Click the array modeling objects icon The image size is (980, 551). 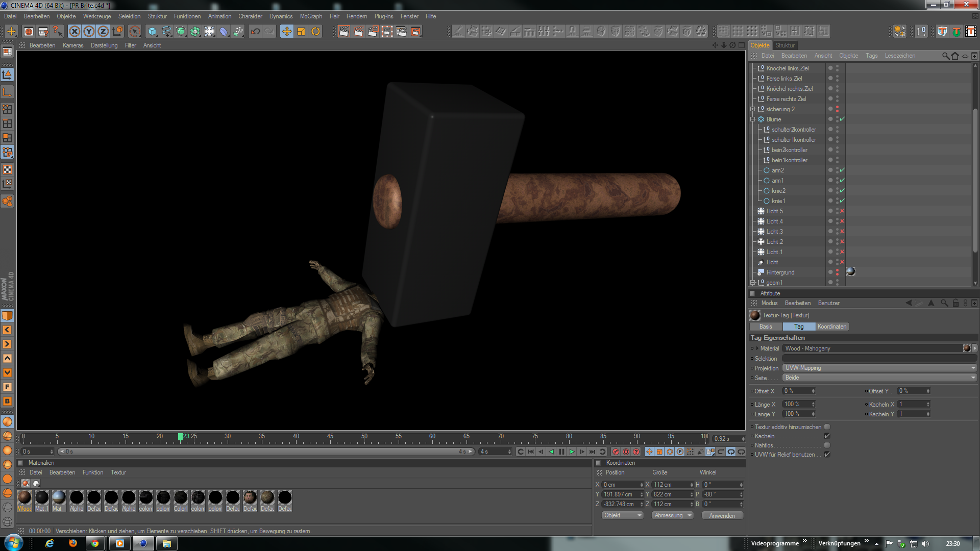point(195,32)
